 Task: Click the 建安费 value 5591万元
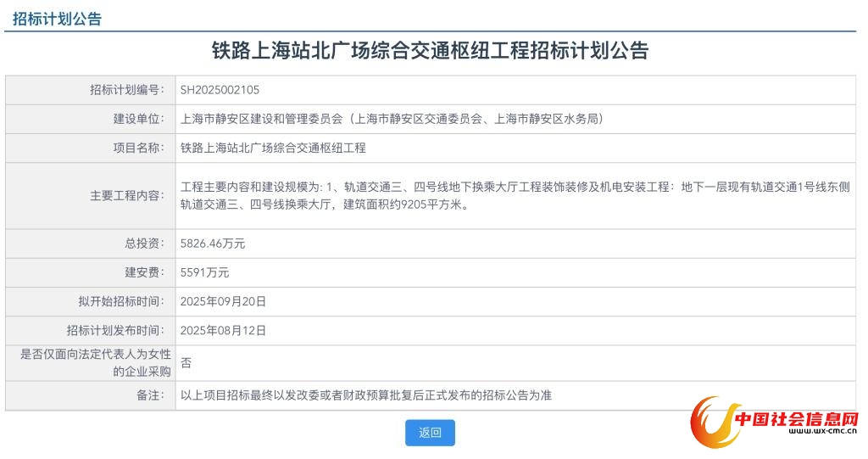pyautogui.click(x=204, y=272)
